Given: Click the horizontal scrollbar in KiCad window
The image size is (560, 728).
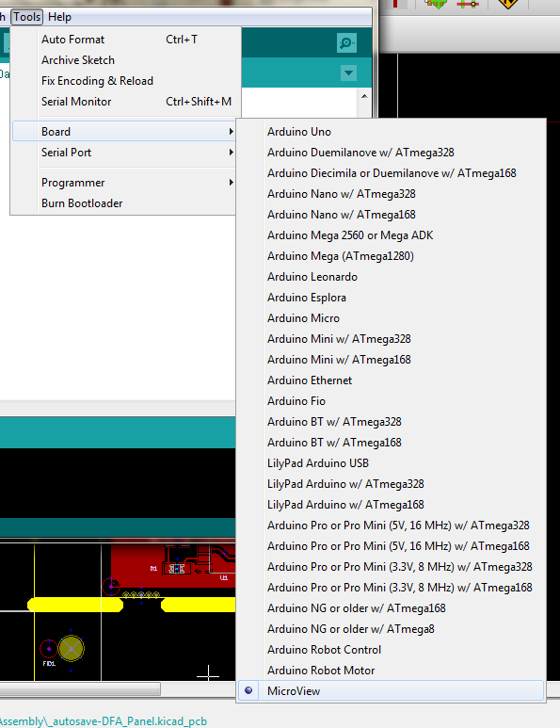Looking at the screenshot, I should (80, 688).
